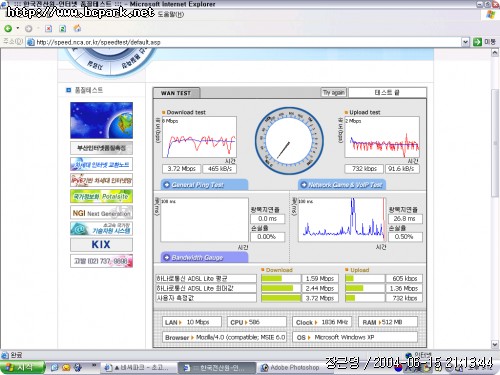500x375 pixels.
Task: Click the Browser Mozilla/4.0 info field
Action: (x=224, y=337)
